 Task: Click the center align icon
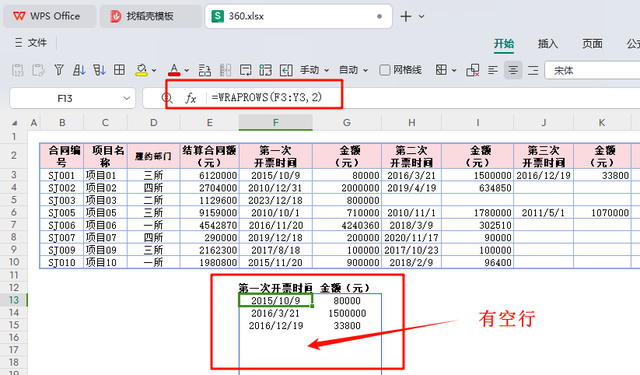tap(513, 70)
